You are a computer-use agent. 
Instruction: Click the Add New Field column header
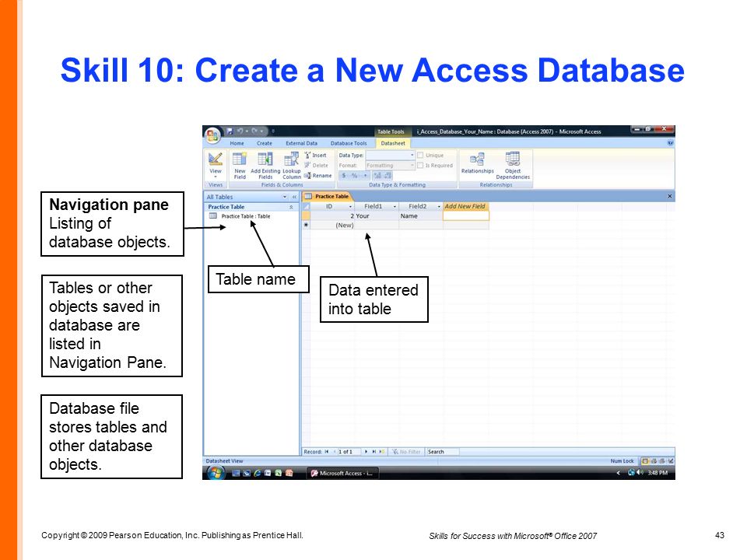pos(465,206)
